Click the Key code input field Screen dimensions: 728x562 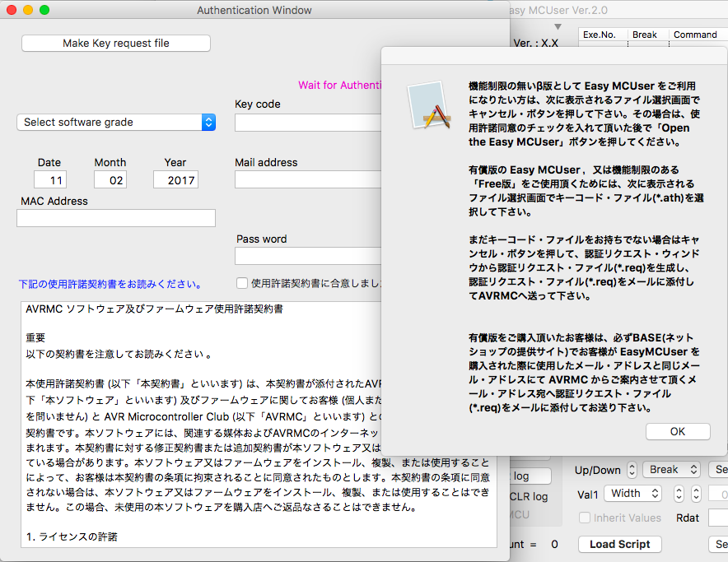tap(308, 123)
